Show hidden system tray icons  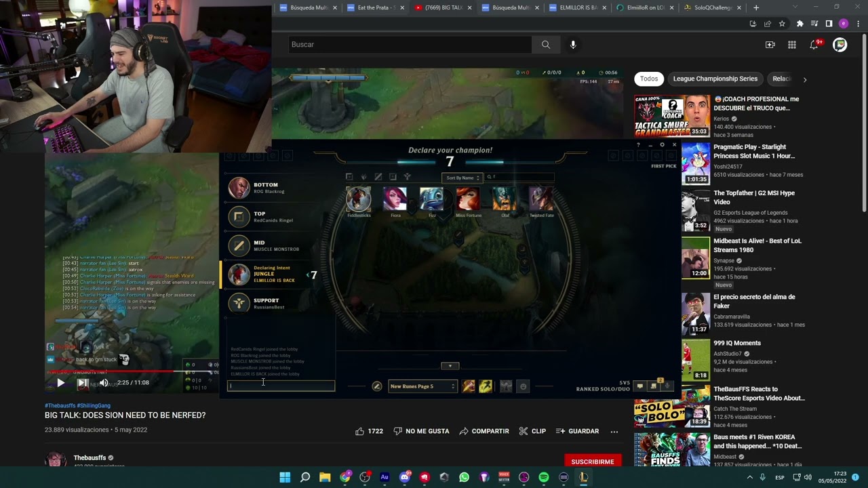pos(750,477)
